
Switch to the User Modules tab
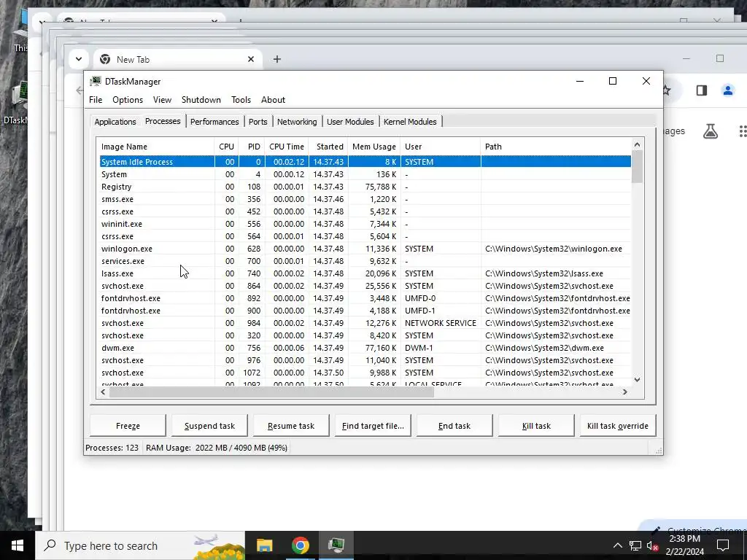(x=350, y=122)
